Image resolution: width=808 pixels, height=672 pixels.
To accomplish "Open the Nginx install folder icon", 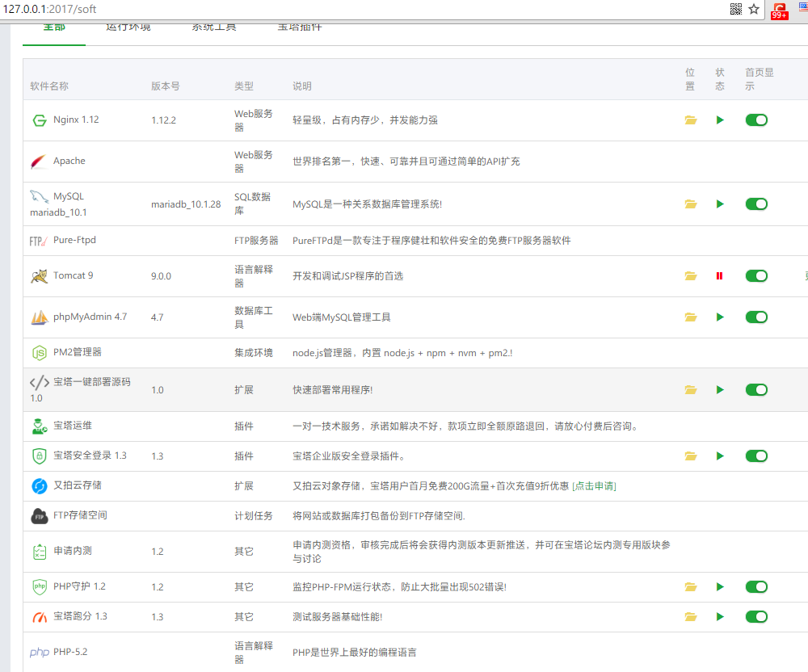I will pyautogui.click(x=690, y=120).
